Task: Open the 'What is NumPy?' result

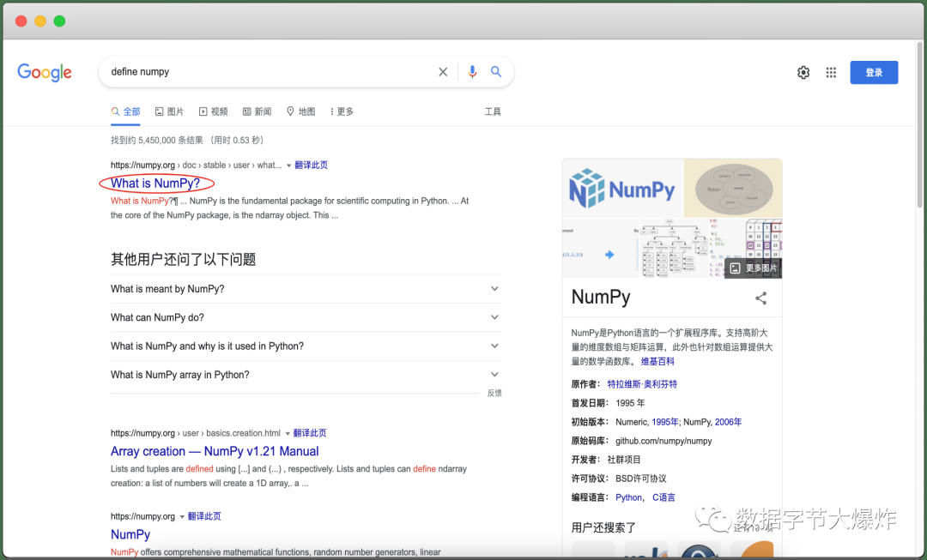Action: (x=155, y=184)
